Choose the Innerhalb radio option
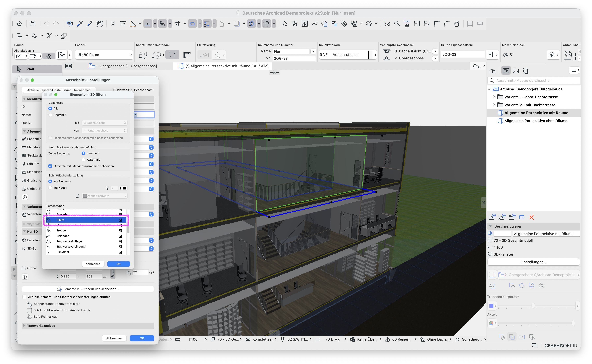Screen dimensions: 592x364 pyautogui.click(x=83, y=153)
